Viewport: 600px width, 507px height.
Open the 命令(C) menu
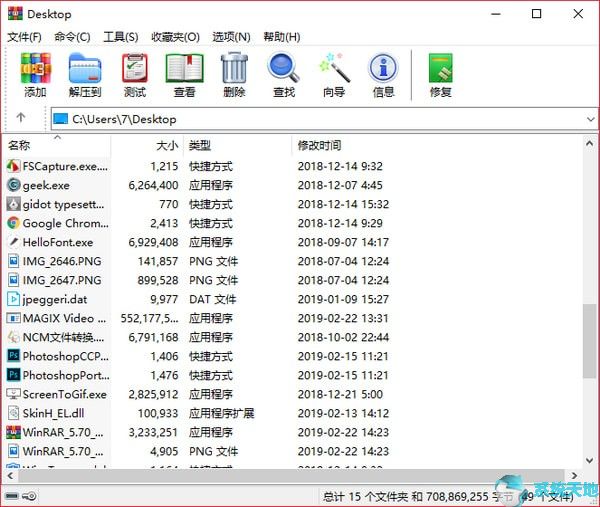pos(72,37)
